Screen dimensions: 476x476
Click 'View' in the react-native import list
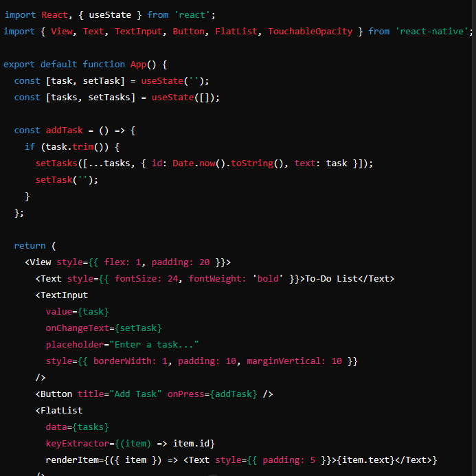pos(62,32)
